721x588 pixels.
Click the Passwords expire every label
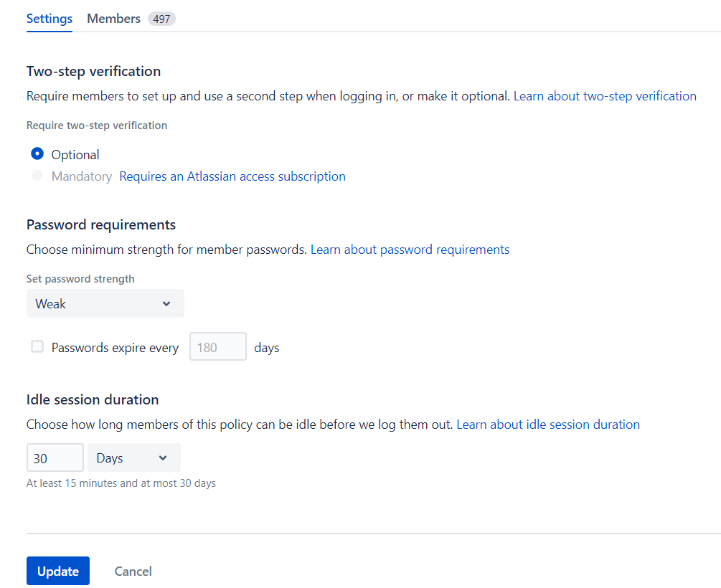(115, 348)
